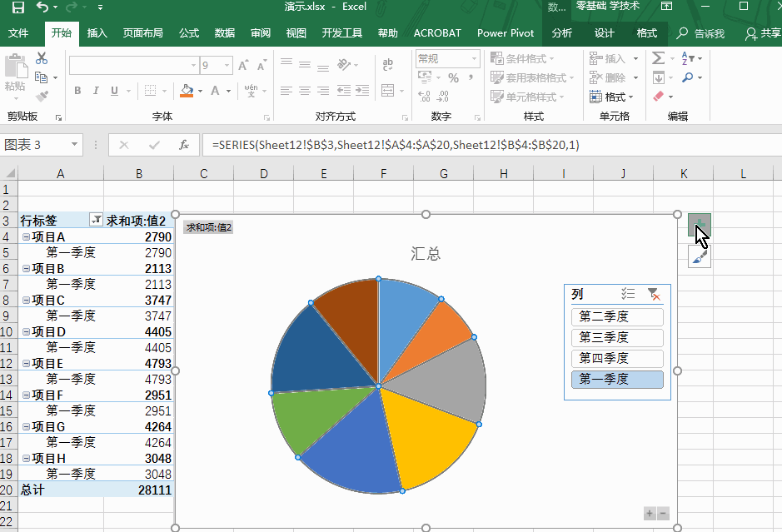The image size is (782, 532).
Task: Click the Merge and Center icon
Action: tap(388, 90)
